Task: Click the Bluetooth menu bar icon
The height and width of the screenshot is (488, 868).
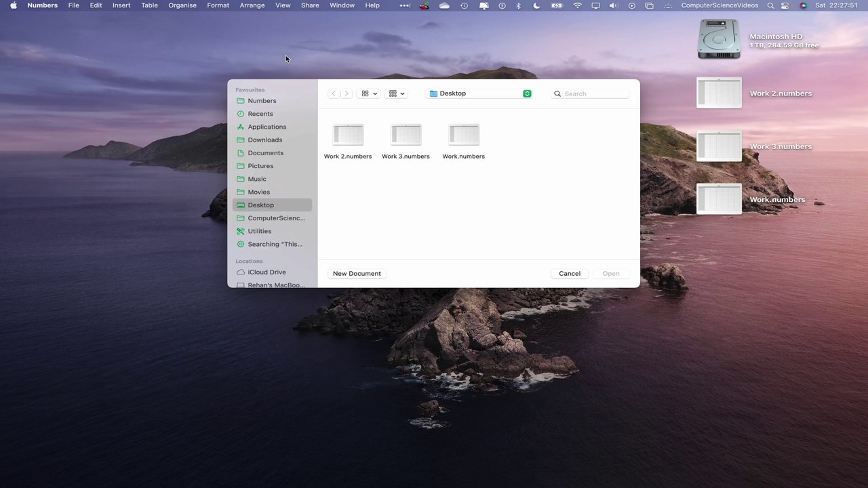Action: tap(519, 5)
